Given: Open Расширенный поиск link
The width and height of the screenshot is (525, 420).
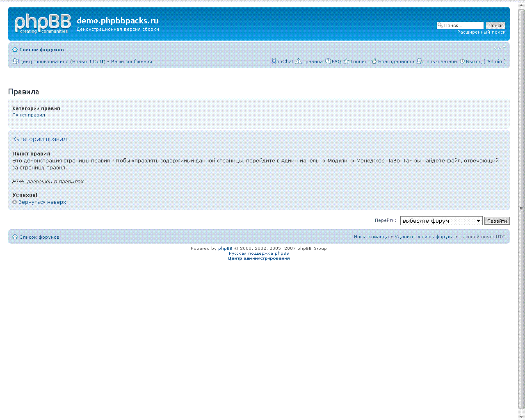Looking at the screenshot, I should tap(482, 32).
